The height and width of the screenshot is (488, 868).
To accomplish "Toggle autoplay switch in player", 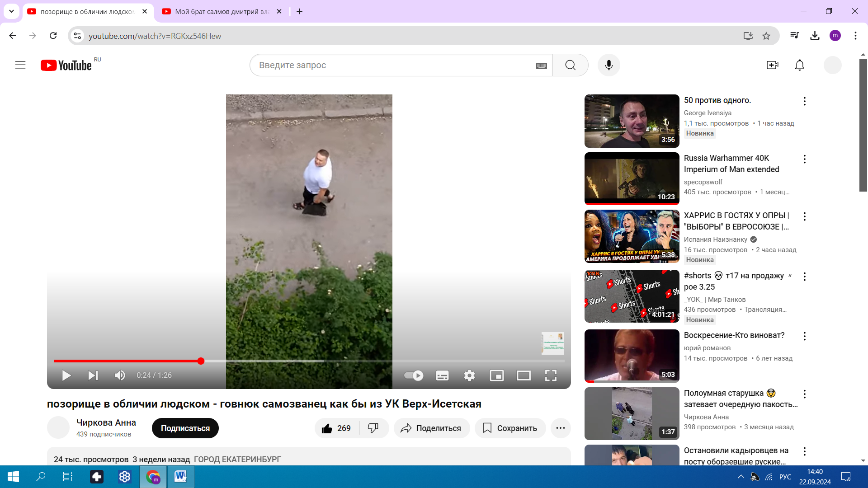I will [413, 375].
